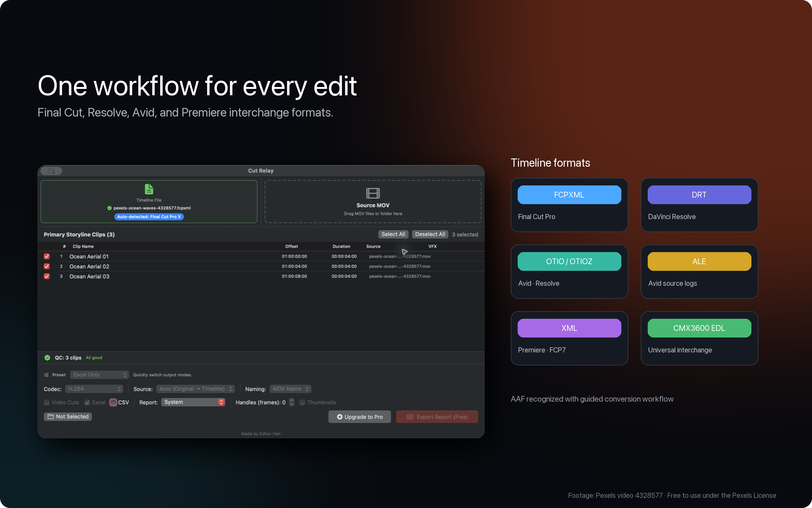Screen dimensions: 812x508
Task: Enable the Video Cuts checkbox
Action: pos(47,403)
